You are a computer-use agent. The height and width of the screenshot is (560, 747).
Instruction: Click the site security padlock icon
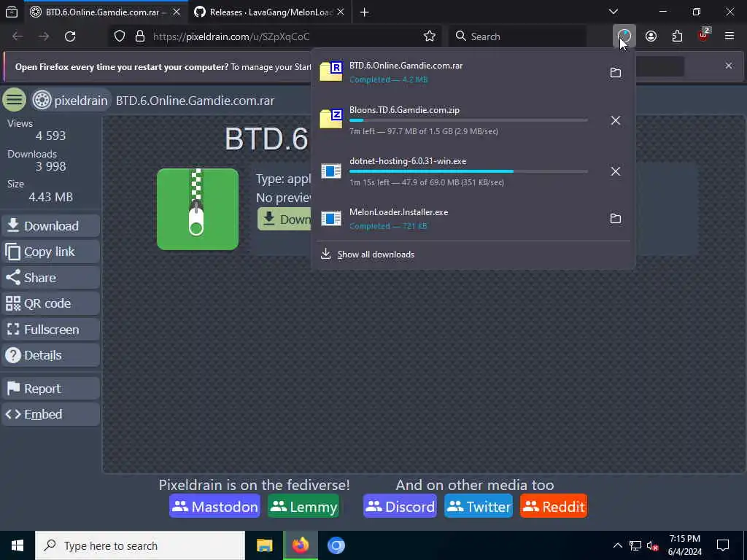point(139,36)
